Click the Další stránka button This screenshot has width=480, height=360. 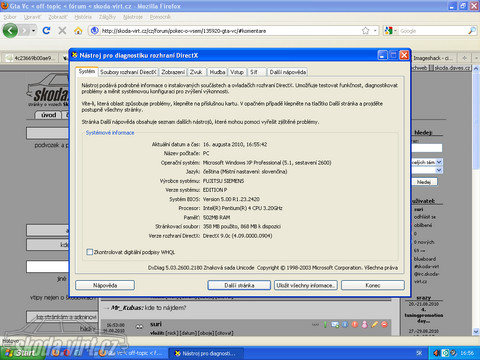(x=239, y=285)
